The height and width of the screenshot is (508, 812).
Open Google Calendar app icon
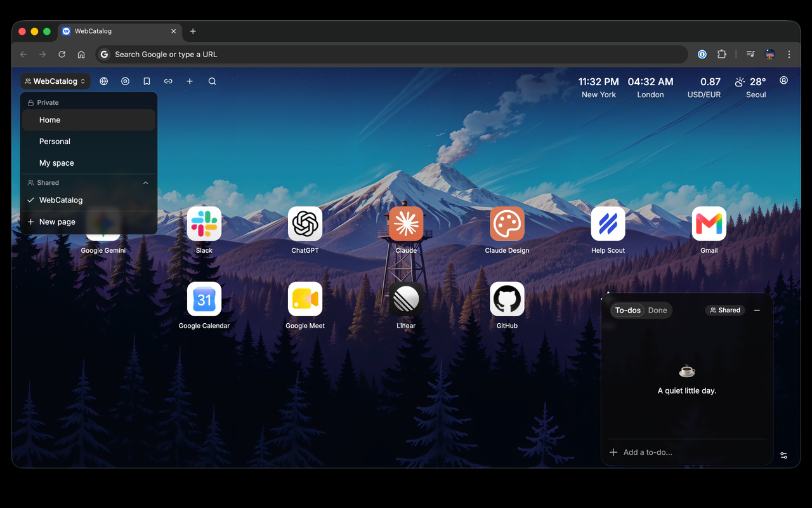pos(204,299)
